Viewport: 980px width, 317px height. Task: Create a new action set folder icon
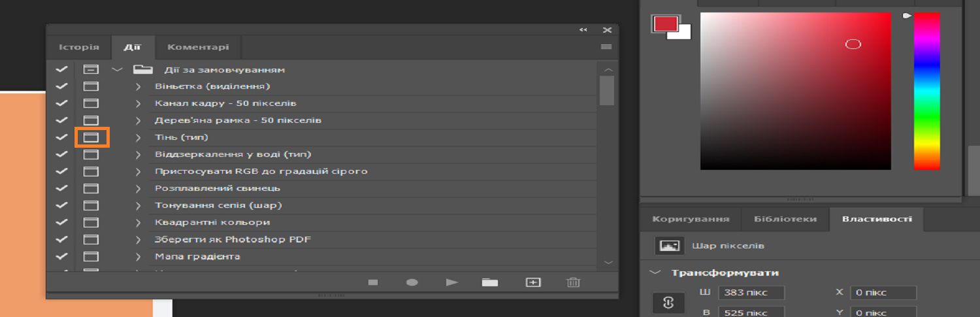490,282
